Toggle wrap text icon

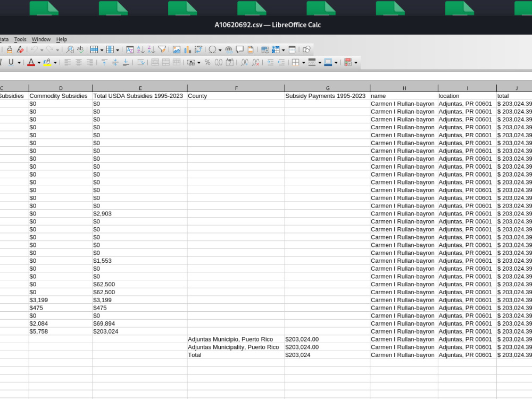(x=140, y=62)
